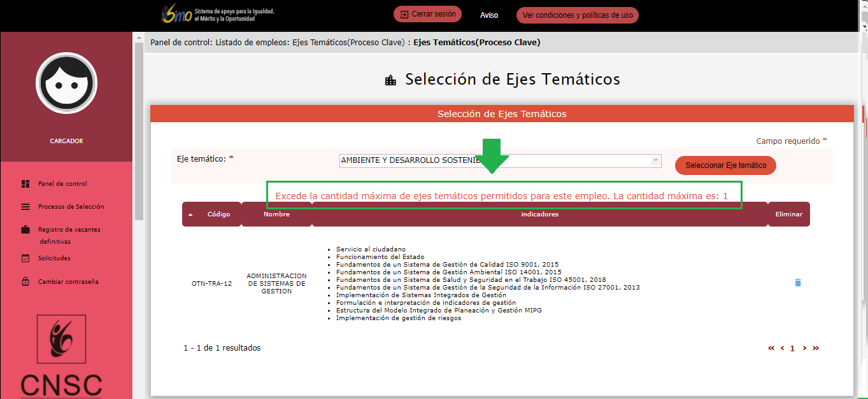The width and height of the screenshot is (868, 399).
Task: Click the CNSC logo in sidebar
Action: pos(61,356)
